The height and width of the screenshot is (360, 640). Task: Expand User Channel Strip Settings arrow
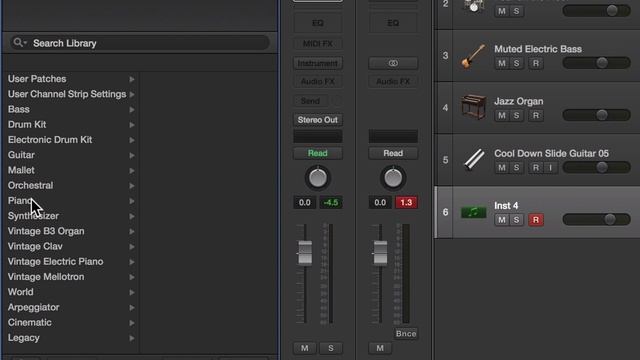pos(132,94)
